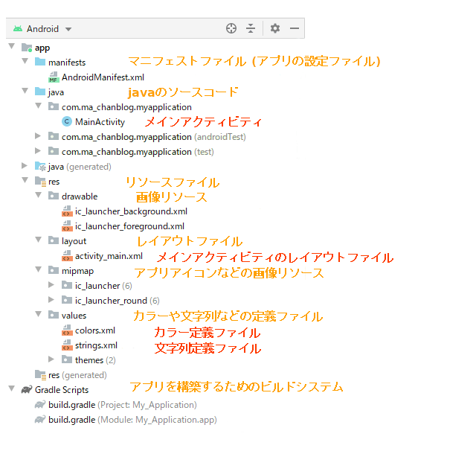Click the Gradle Scripts elephant icon

click(x=27, y=389)
